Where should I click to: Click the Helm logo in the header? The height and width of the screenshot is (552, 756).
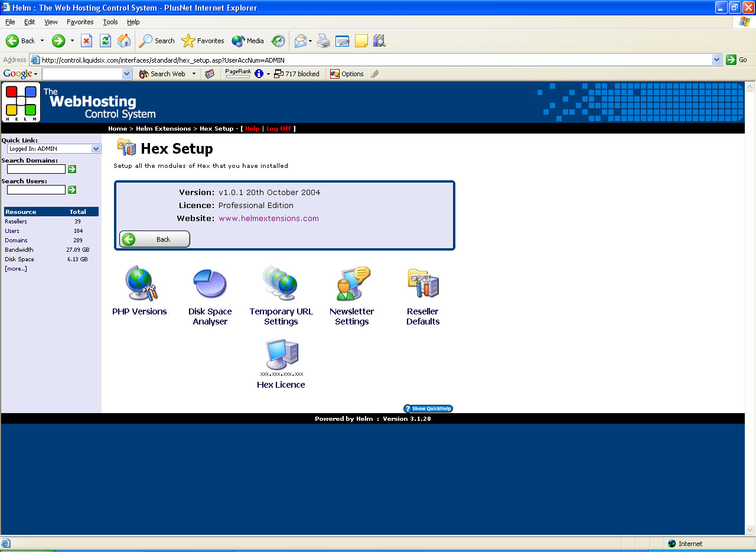point(21,102)
